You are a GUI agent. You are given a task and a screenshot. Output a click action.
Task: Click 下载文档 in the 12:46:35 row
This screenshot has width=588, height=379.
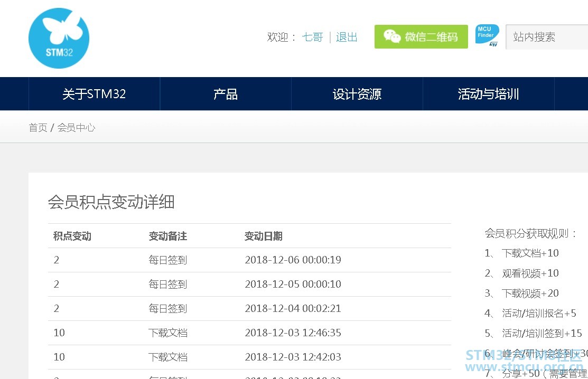coord(167,333)
